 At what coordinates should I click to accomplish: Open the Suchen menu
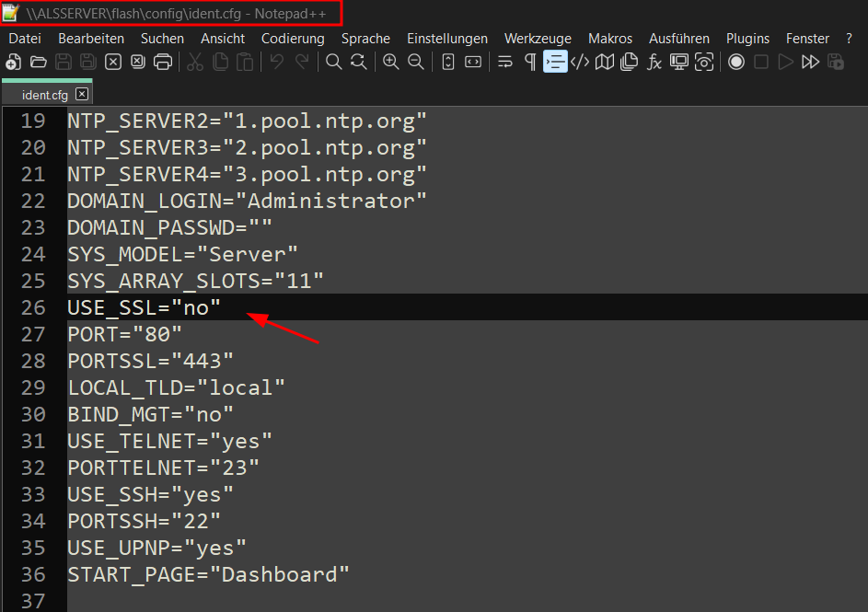[162, 39]
